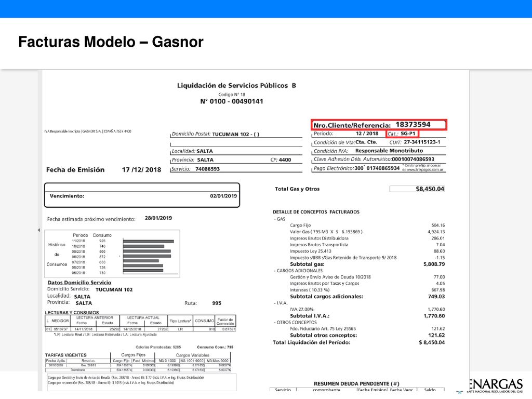Screen dimensions: 532x399
Task: Click Responsable Monotributo text
Action: pos(389,151)
